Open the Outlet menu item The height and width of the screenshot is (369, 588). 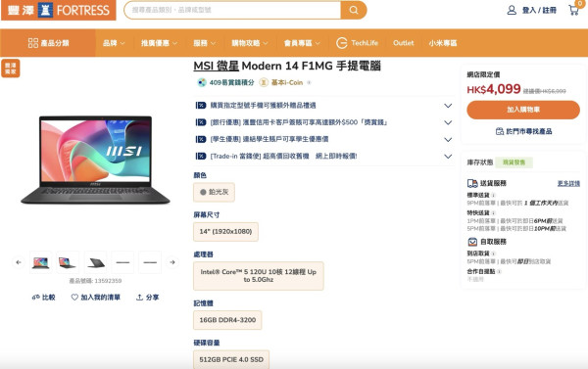click(404, 43)
